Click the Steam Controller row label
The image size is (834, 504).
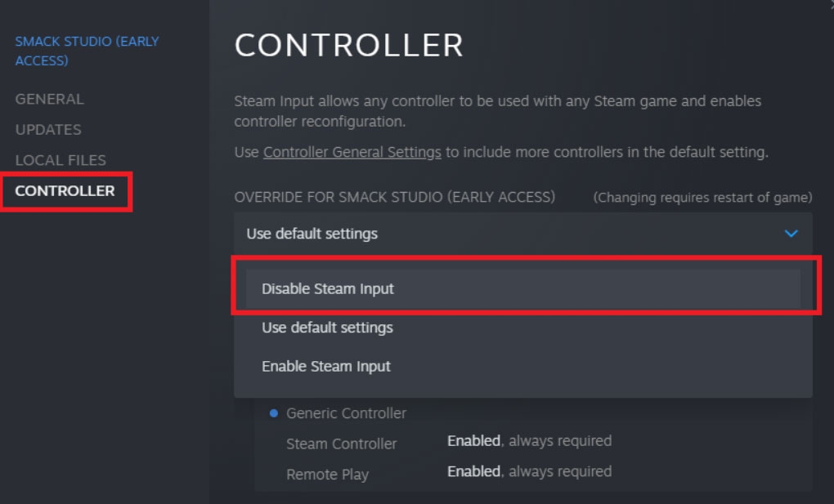(341, 444)
